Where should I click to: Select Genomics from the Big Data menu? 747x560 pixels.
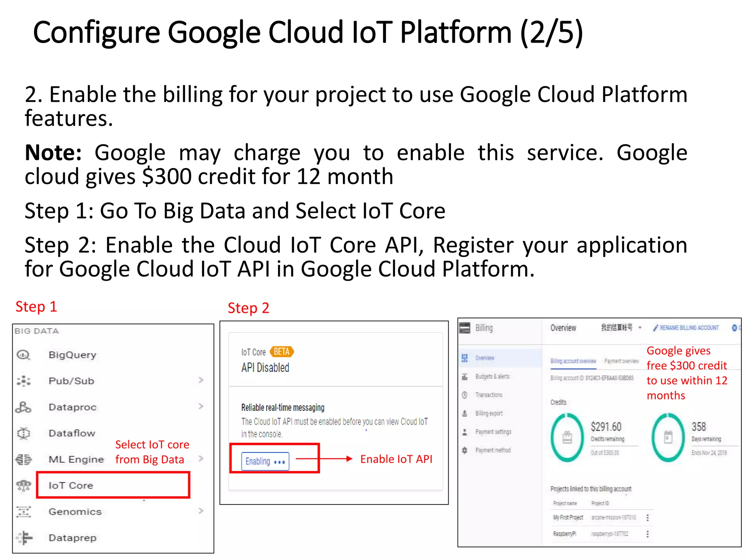[75, 512]
